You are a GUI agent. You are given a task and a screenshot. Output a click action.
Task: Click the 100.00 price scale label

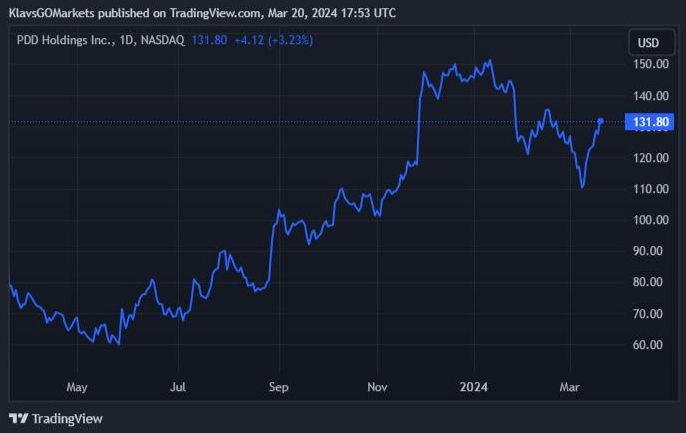tap(650, 220)
